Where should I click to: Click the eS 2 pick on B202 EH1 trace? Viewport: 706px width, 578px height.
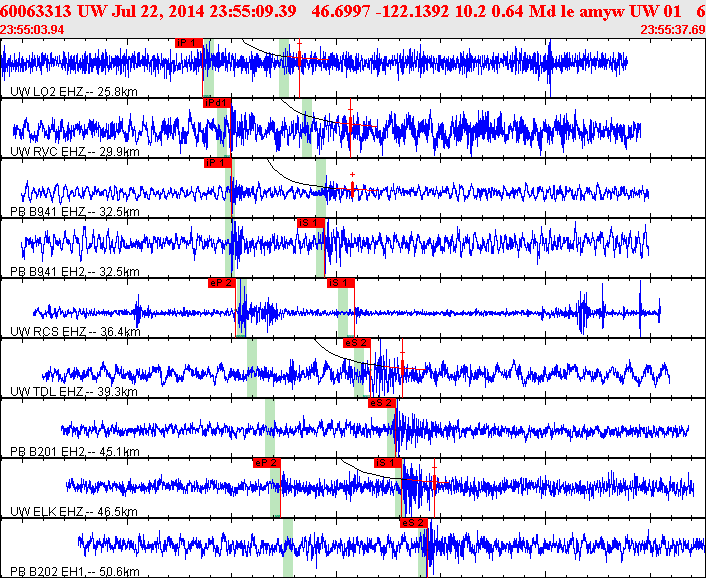(x=414, y=523)
